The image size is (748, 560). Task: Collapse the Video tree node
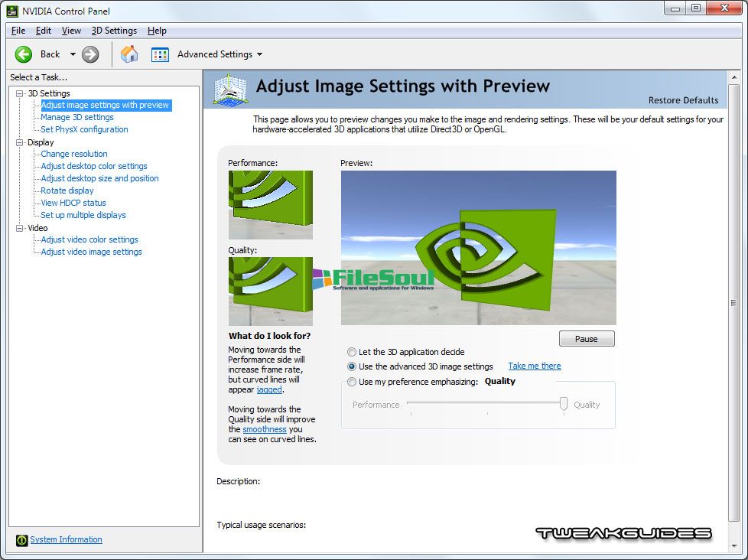click(x=20, y=228)
